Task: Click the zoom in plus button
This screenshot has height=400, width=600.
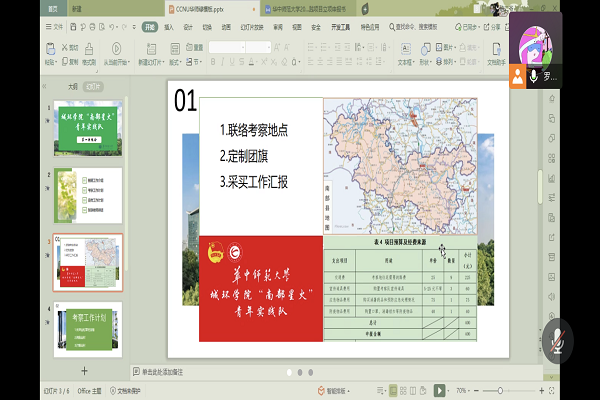Action: point(541,390)
